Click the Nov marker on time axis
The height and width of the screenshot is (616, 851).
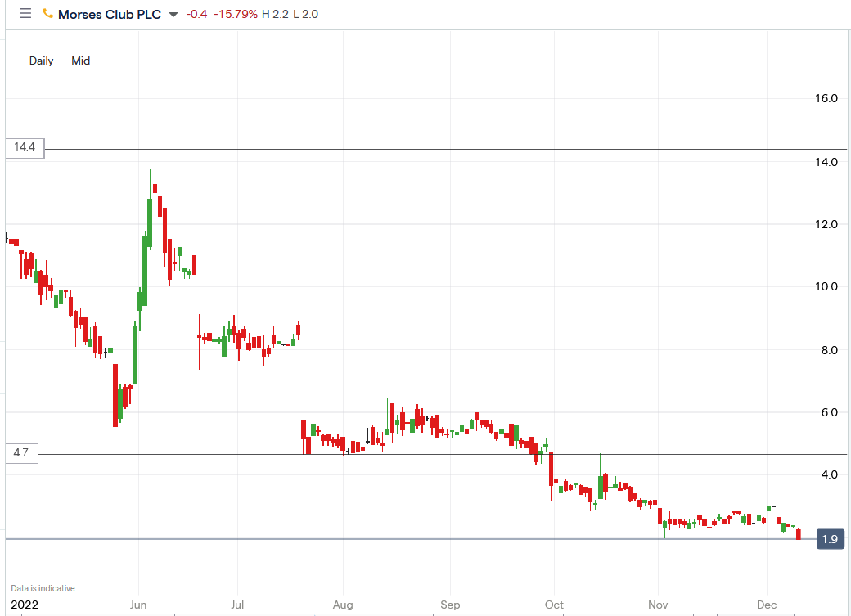tap(658, 605)
